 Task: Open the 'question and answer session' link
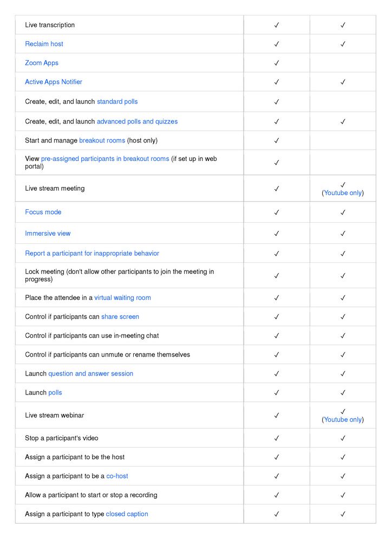pyautogui.click(x=90, y=373)
